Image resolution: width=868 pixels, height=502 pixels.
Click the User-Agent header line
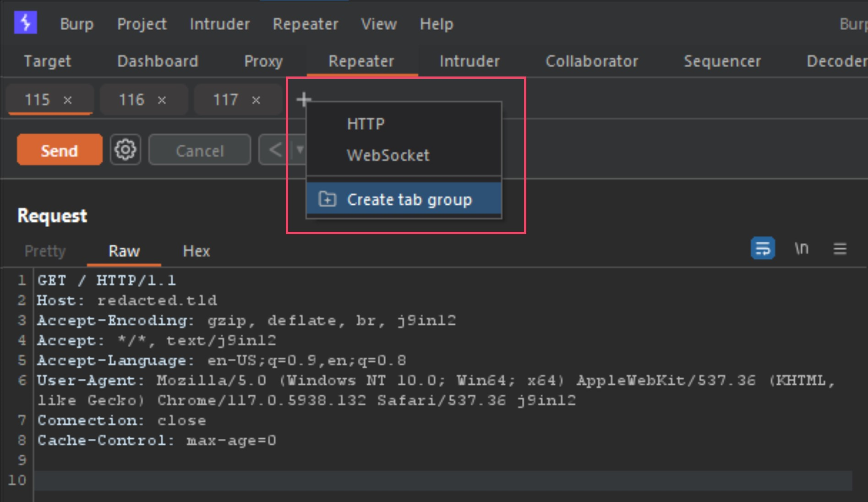tap(437, 390)
